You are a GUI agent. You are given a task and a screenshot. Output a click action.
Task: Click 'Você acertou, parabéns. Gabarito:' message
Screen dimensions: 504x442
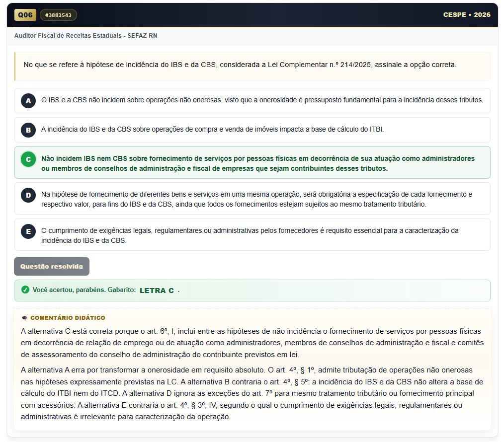(x=84, y=290)
